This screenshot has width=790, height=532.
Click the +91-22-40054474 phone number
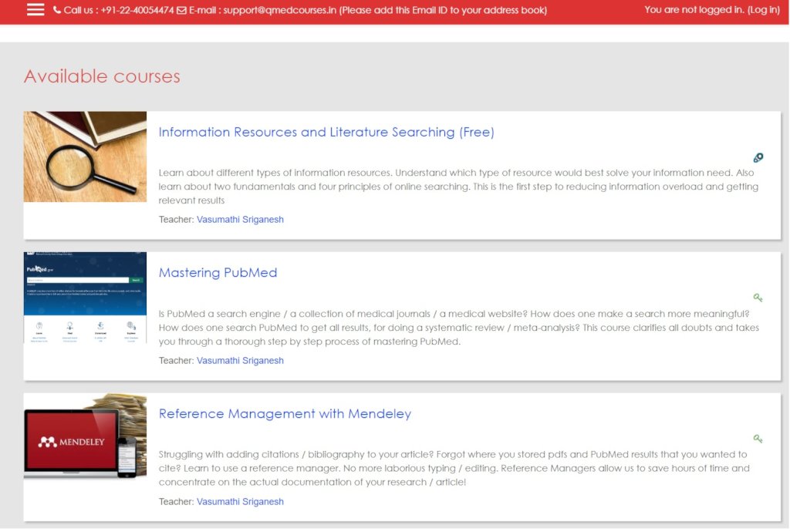137,10
